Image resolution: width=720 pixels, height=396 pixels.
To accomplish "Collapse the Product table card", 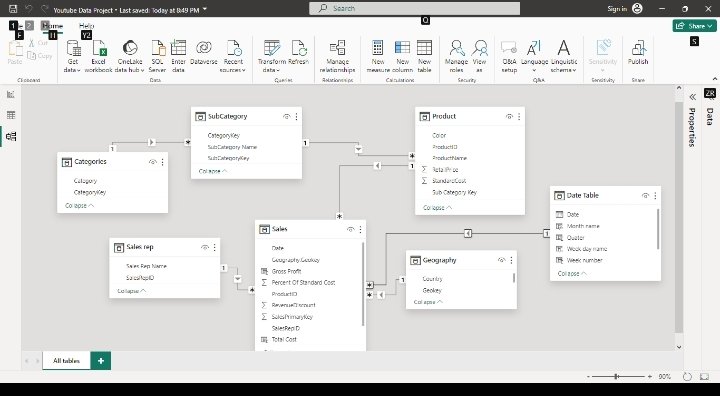I will click(437, 208).
